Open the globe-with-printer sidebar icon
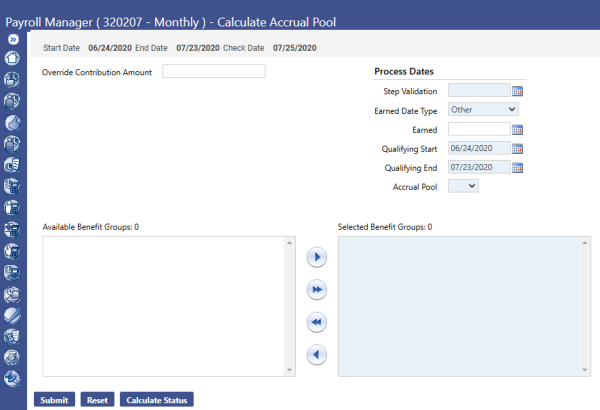The image size is (600, 410). [12, 294]
